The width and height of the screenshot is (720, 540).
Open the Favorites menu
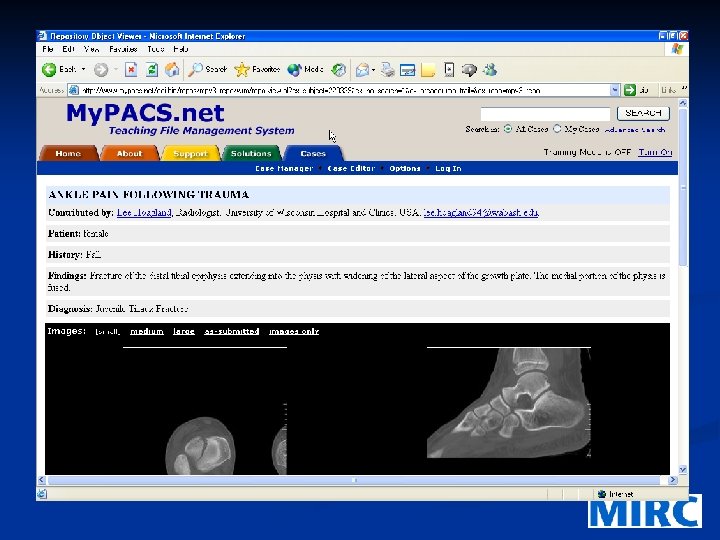tap(123, 49)
